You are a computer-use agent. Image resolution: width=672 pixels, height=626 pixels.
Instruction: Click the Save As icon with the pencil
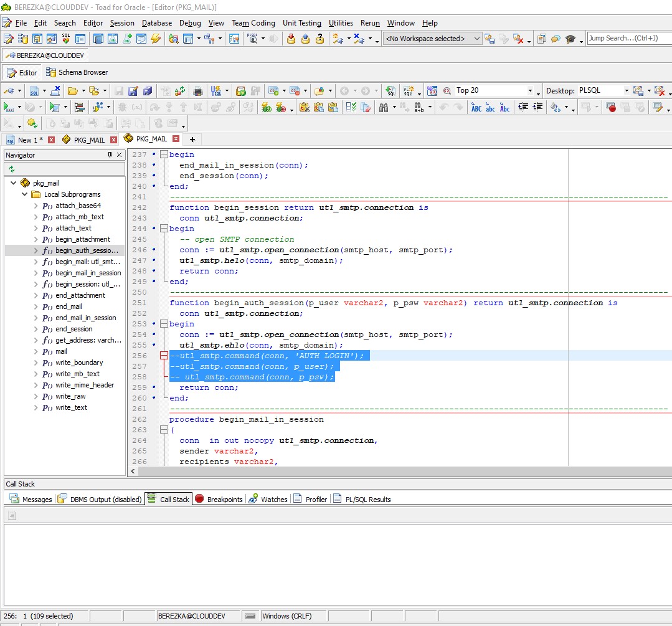point(133,91)
